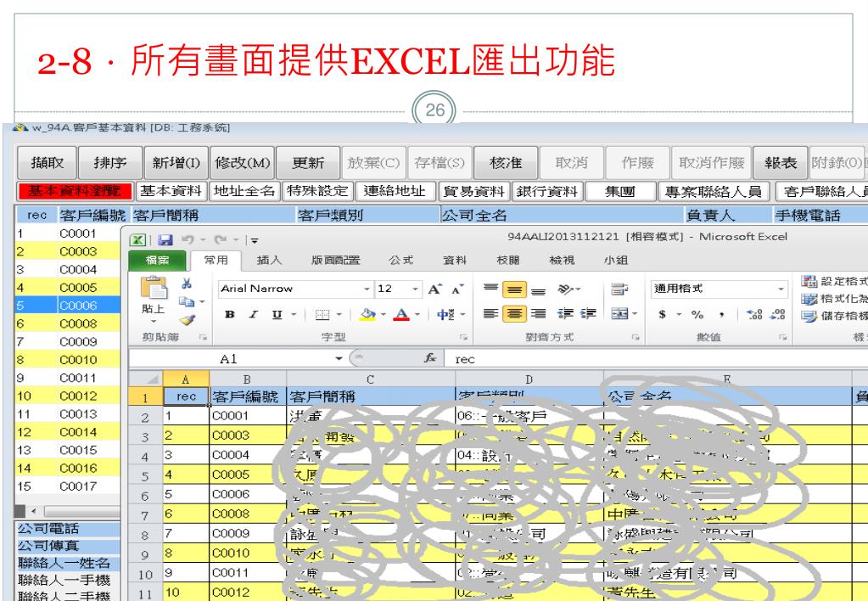Image resolution: width=868 pixels, height=601 pixels.
Task: Open the 檔案 file tab in Excel
Action: 157,260
